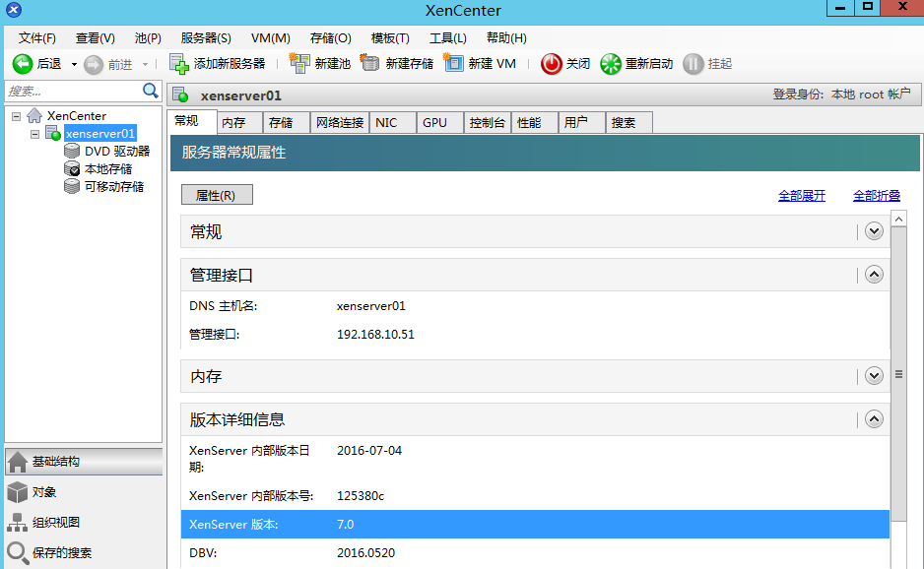Collapse the XenCenter tree root node
The height and width of the screenshot is (569, 924).
[17, 116]
